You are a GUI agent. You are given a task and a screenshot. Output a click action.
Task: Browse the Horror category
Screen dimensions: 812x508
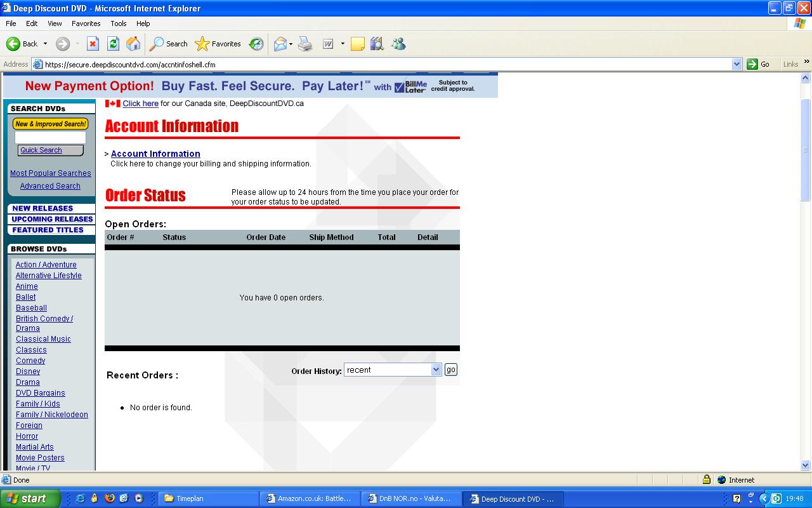coord(27,436)
